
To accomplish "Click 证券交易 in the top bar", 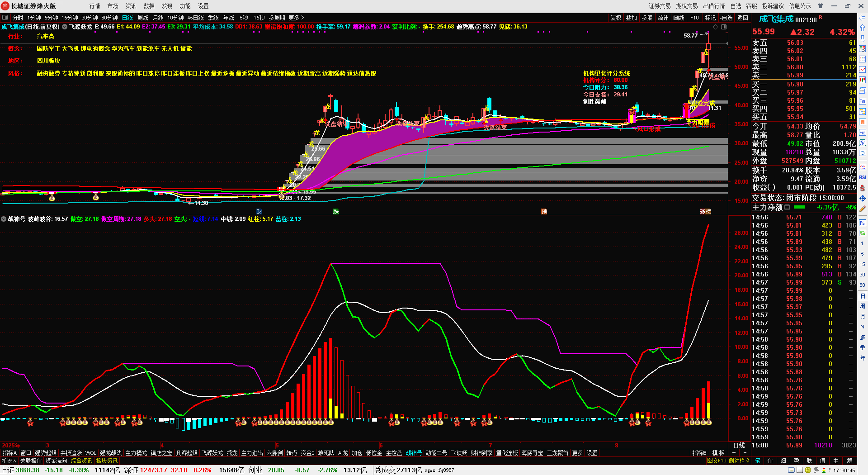I will [x=660, y=6].
